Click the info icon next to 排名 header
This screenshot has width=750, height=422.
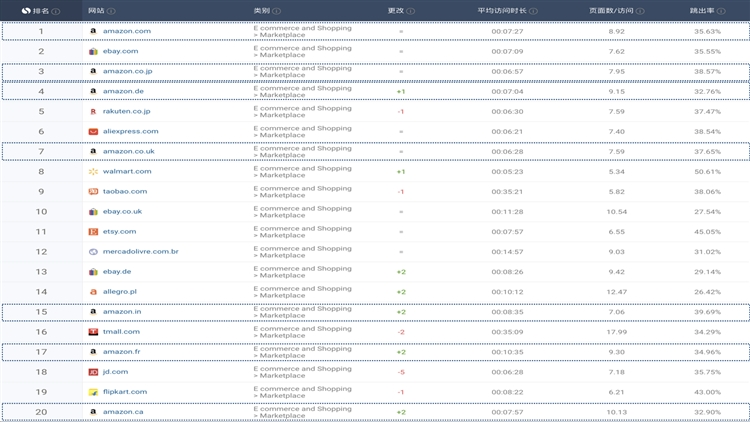pyautogui.click(x=56, y=12)
